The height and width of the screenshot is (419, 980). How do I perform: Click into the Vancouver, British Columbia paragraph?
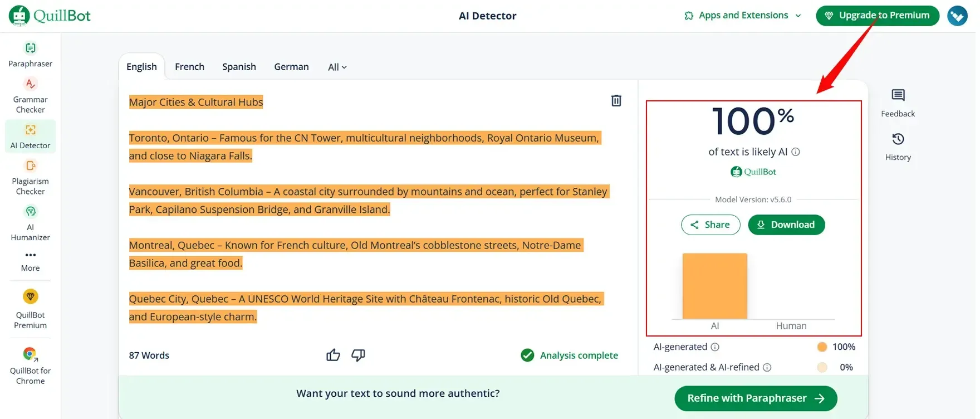(x=369, y=201)
